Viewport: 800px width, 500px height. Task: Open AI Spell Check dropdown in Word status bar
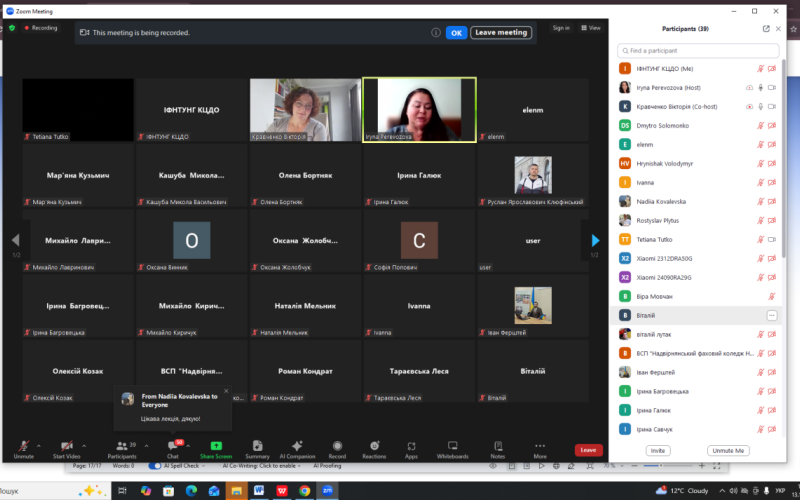tap(203, 466)
